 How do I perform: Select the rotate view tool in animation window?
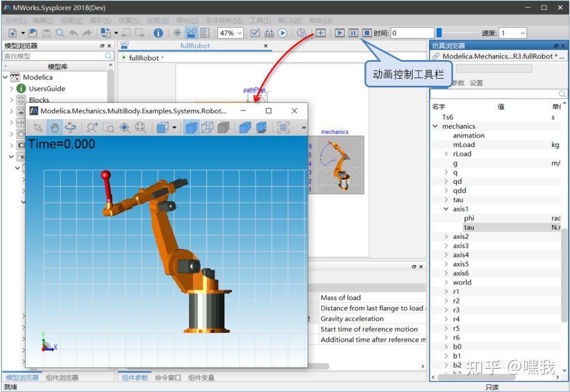70,127
